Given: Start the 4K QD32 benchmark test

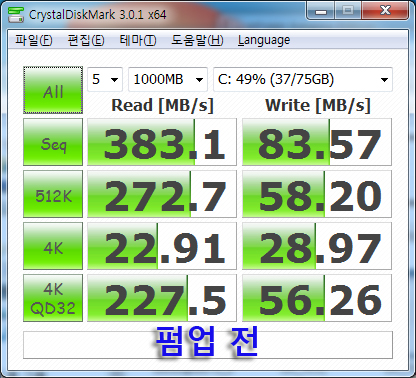Looking at the screenshot, I should pyautogui.click(x=53, y=298).
